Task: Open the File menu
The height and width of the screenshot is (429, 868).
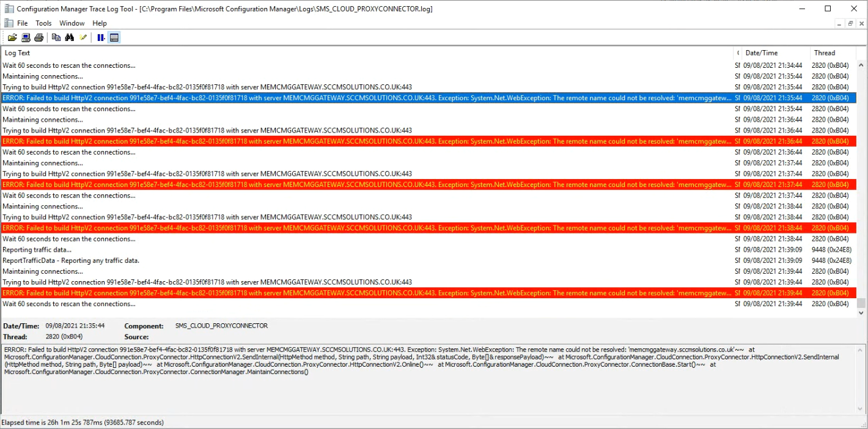Action: (x=22, y=23)
